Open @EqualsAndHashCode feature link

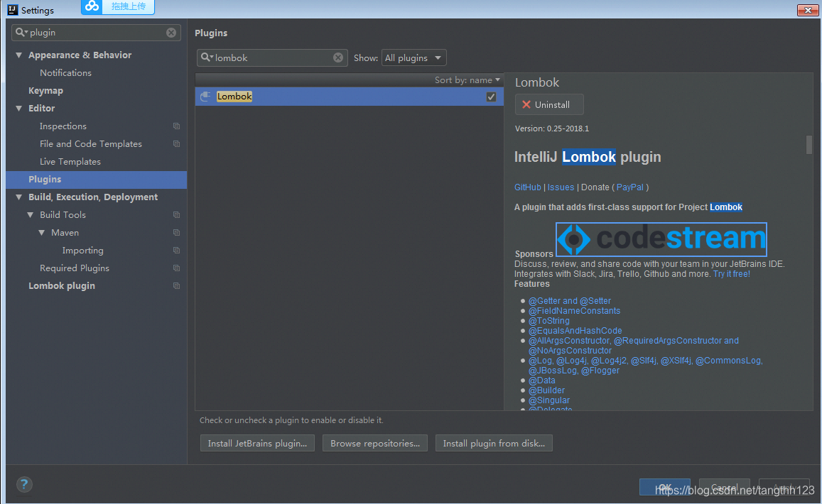tap(575, 331)
